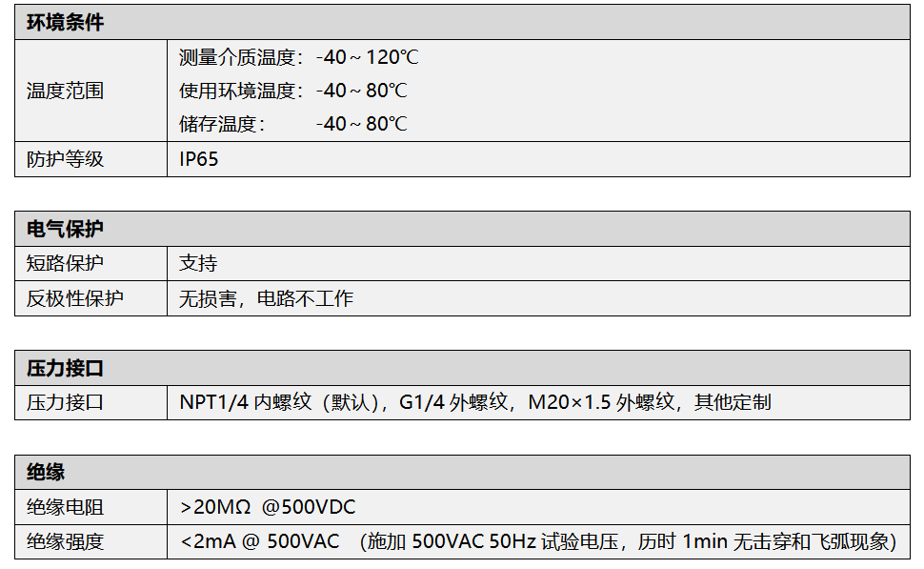Select the 反极性保护 label cell
This screenshot has height=569, width=924.
90,298
